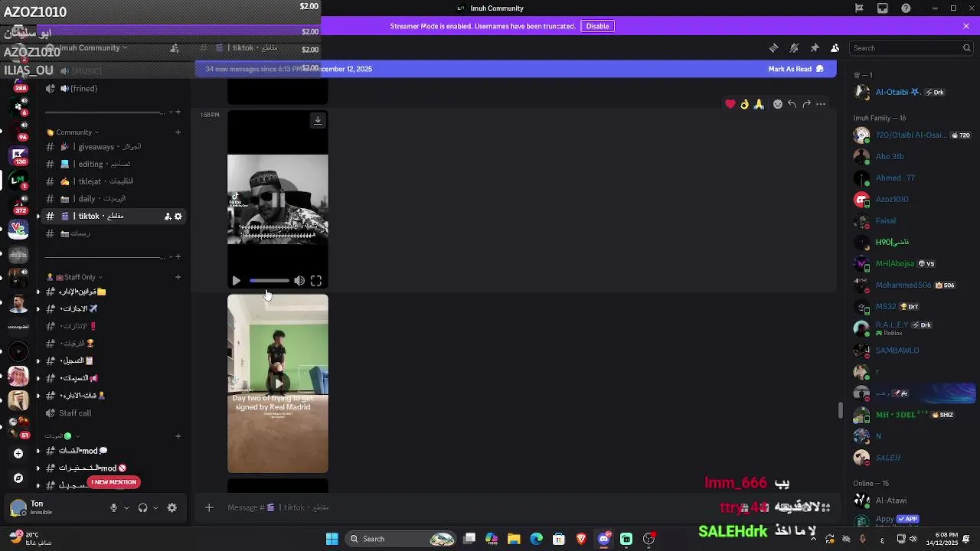Open the message More options ellipsis

click(x=821, y=104)
